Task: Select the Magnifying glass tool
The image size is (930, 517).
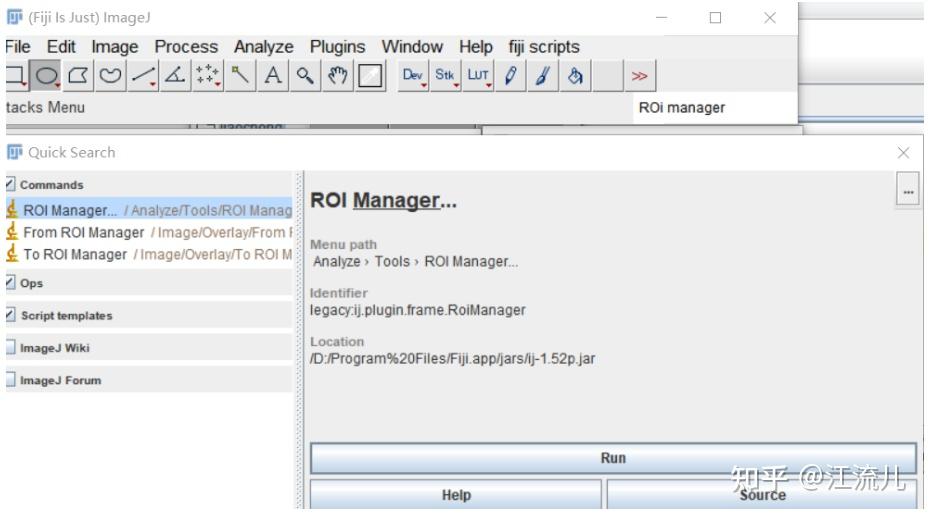Action: tap(305, 76)
